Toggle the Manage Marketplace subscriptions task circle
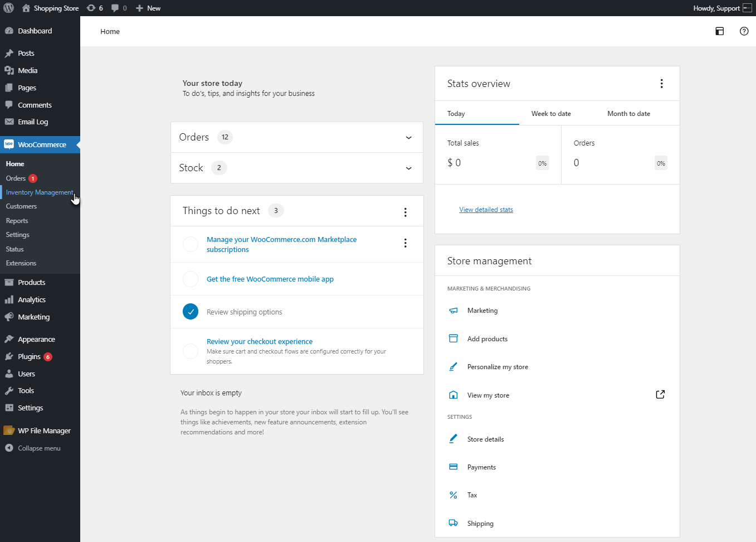Viewport: 756px width, 542px height. coord(191,244)
